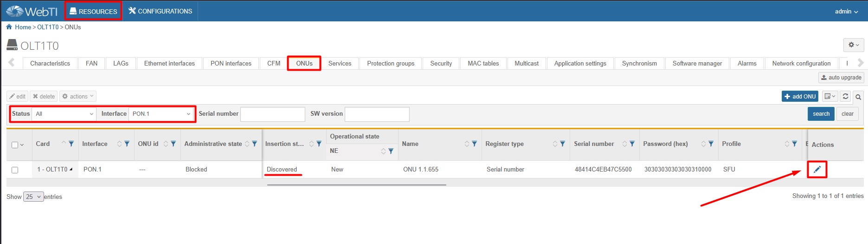Open the gear settings dropdown
868x244 pixels.
click(x=853, y=45)
